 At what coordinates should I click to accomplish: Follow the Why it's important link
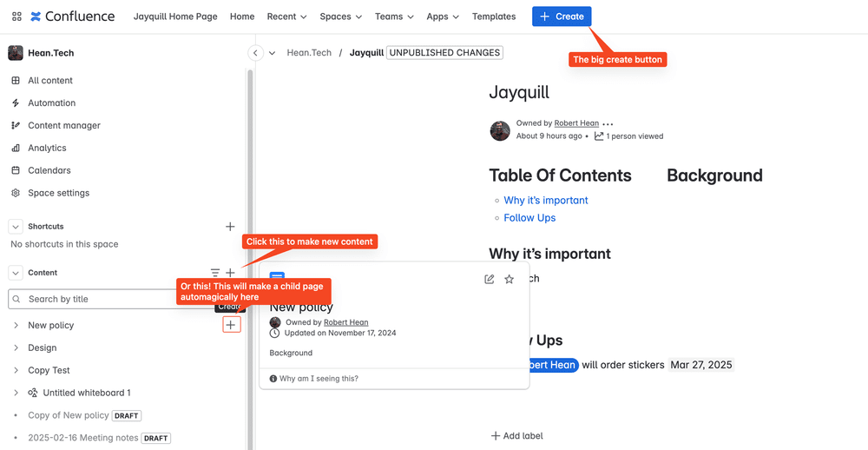pos(546,200)
